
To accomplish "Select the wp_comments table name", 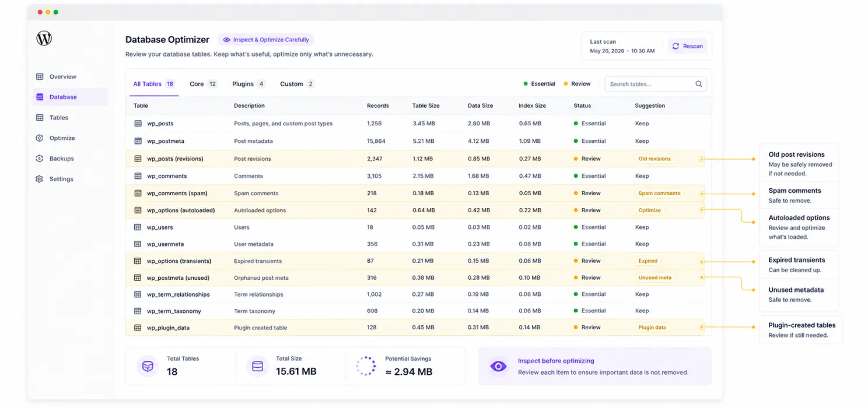I will click(x=167, y=176).
